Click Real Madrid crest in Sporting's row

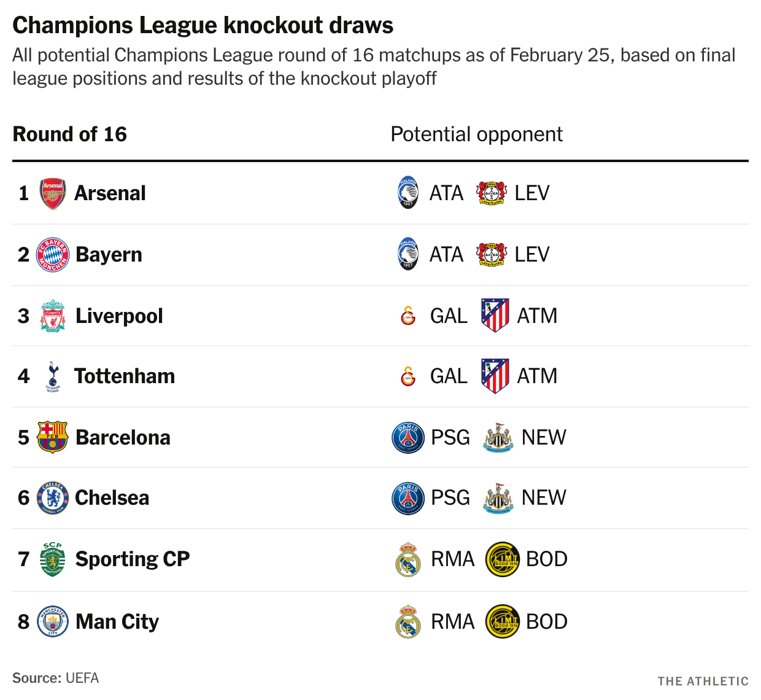(408, 559)
